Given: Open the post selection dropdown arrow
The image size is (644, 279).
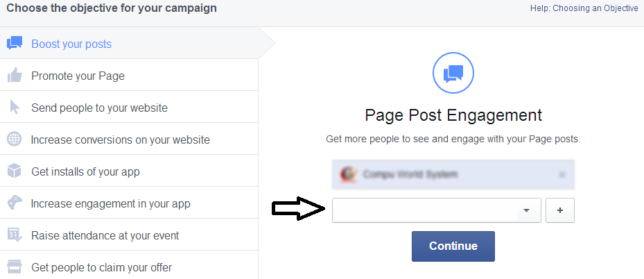Looking at the screenshot, I should (x=526, y=210).
